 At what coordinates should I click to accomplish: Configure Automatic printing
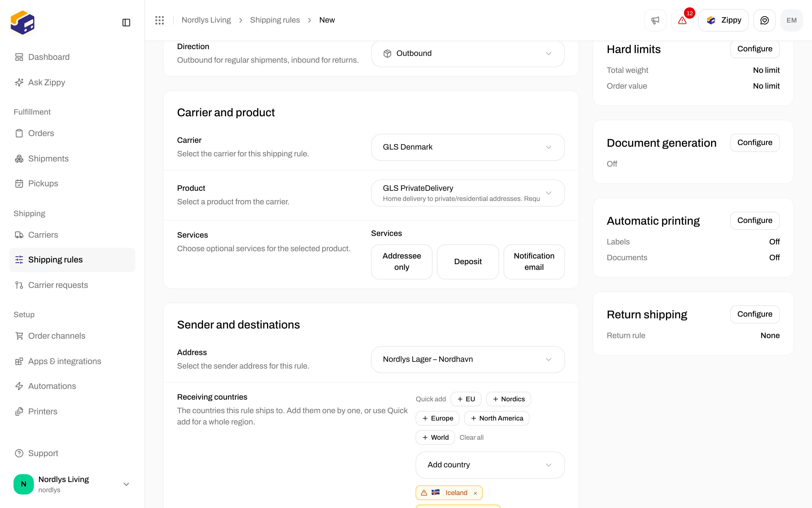754,221
